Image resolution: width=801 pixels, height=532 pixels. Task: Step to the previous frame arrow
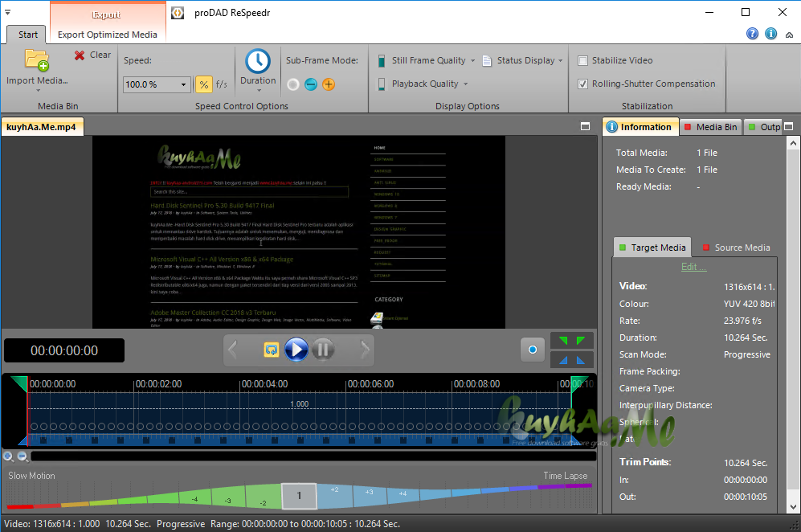tap(233, 350)
